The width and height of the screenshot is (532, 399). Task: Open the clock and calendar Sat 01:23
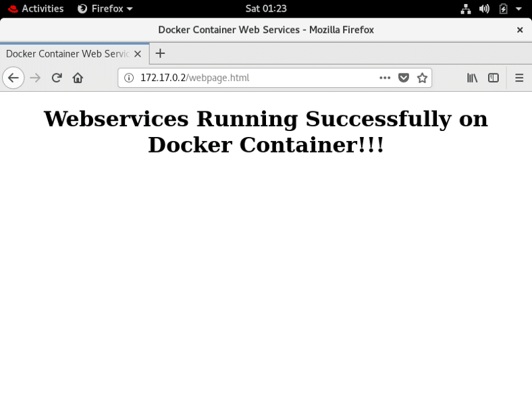pos(266,9)
